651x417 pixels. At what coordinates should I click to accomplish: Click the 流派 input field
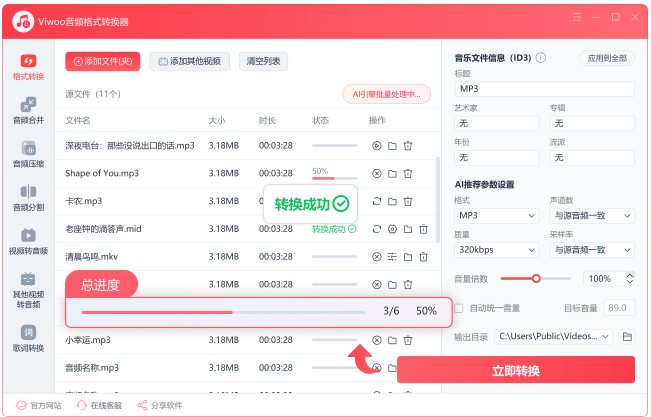(x=592, y=158)
